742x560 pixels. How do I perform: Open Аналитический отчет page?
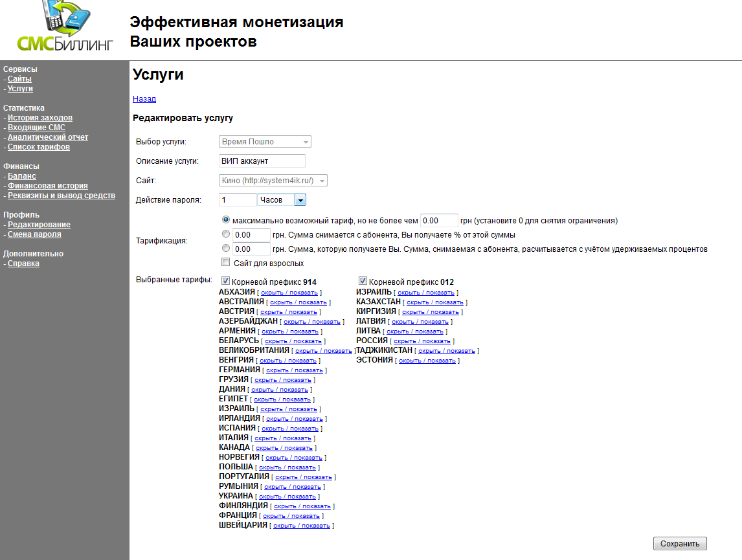pos(48,137)
